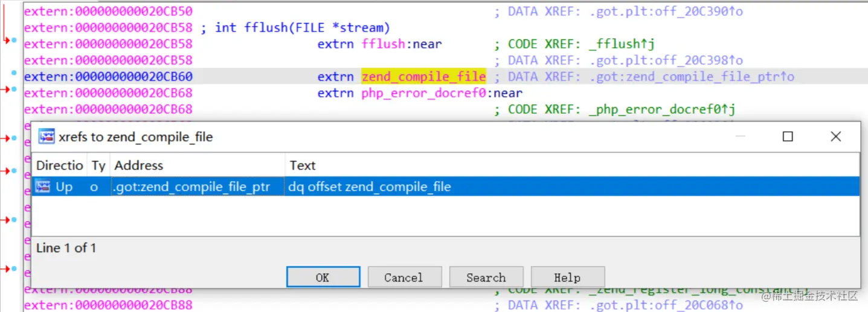Toggle breakpoint dot beside fflush extrn line
The height and width of the screenshot is (312, 868).
(14, 41)
